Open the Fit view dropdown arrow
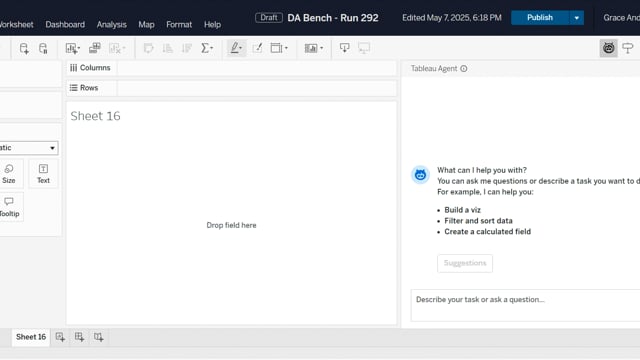 point(286,48)
